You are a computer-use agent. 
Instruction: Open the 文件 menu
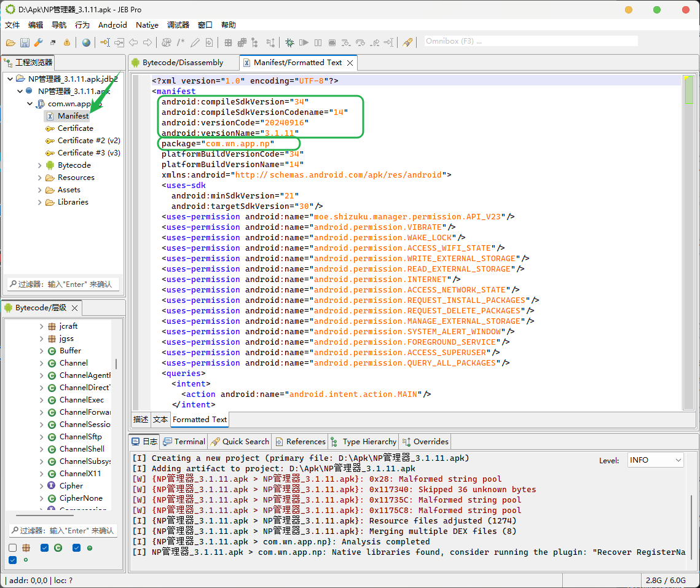point(12,25)
